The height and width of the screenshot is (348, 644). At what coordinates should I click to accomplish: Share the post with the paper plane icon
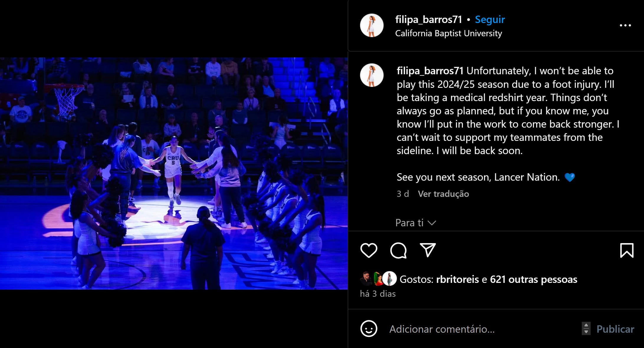[x=428, y=250]
